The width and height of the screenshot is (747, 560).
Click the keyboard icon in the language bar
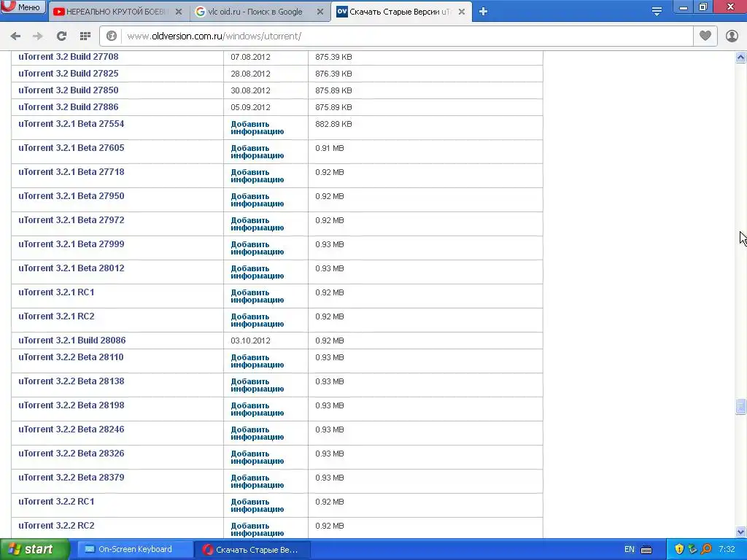[646, 550]
